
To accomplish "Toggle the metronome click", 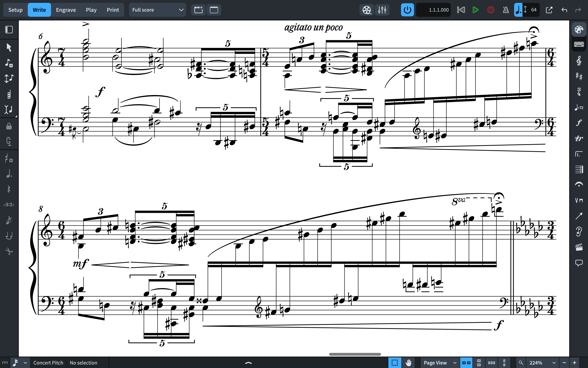I will 506,10.
